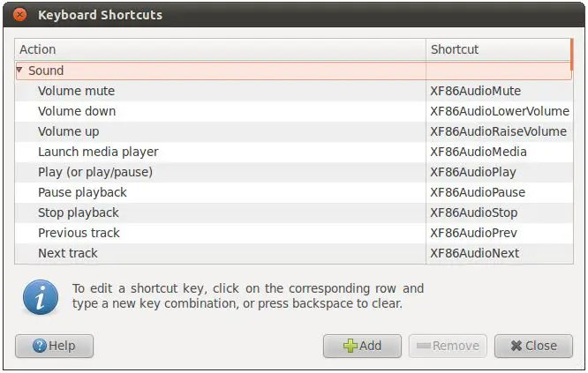Click the plus icon on Add button

point(350,346)
